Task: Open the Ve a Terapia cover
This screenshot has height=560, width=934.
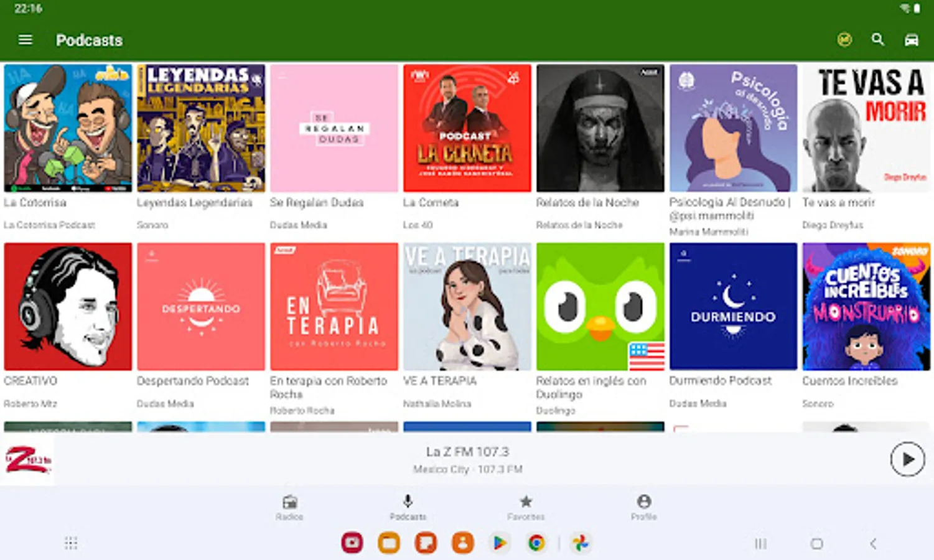Action: 467,307
